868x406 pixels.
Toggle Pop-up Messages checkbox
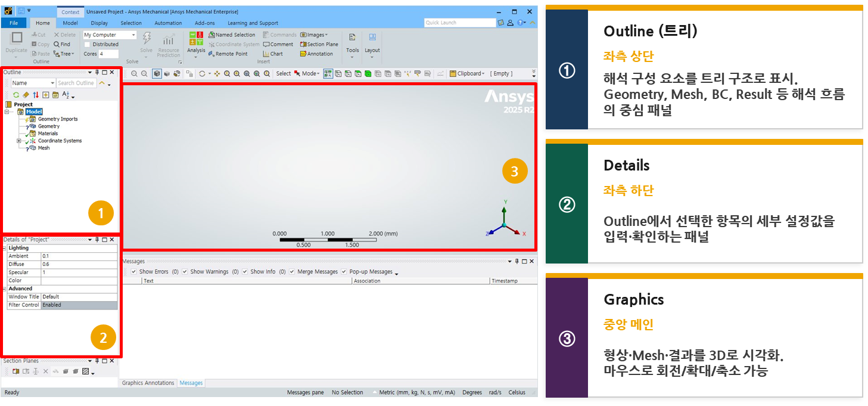coord(344,272)
